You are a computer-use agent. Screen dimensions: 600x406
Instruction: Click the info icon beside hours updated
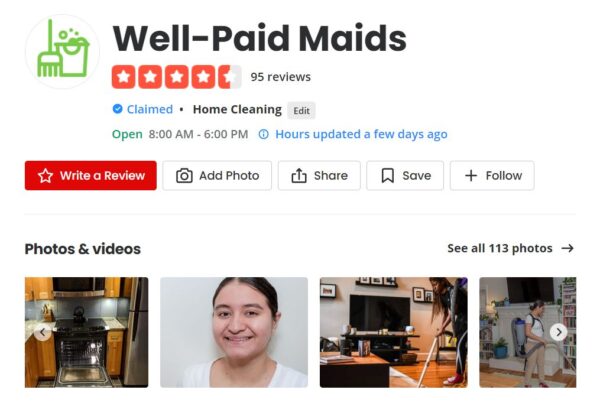click(264, 134)
